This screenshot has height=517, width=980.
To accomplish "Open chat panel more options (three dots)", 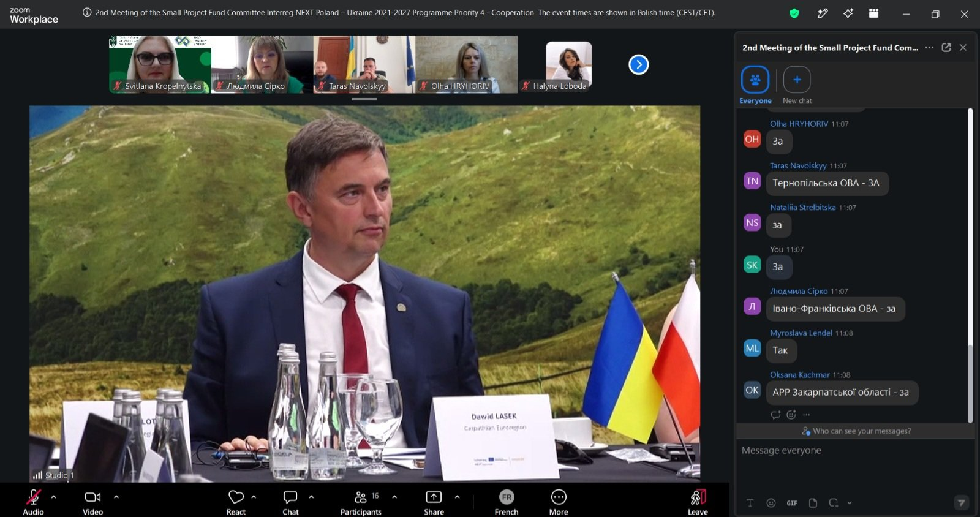I will [x=929, y=47].
